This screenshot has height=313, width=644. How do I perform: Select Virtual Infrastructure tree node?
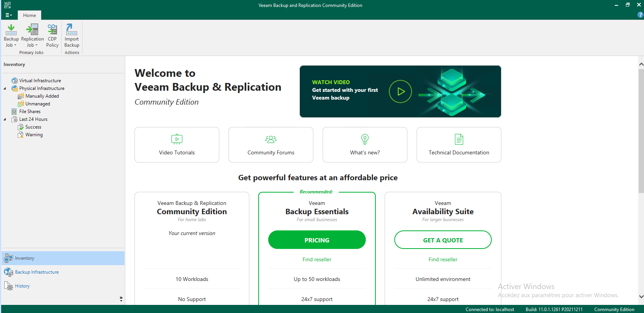[x=40, y=81]
